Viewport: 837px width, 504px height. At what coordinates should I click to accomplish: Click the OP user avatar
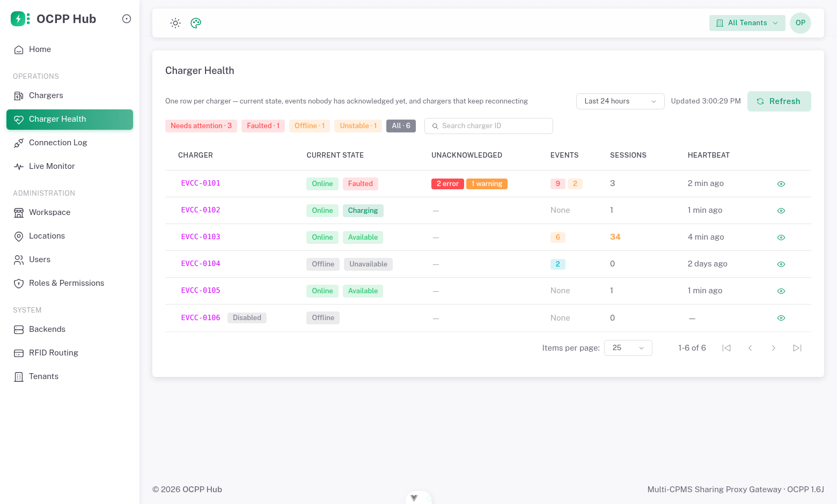[x=801, y=23]
